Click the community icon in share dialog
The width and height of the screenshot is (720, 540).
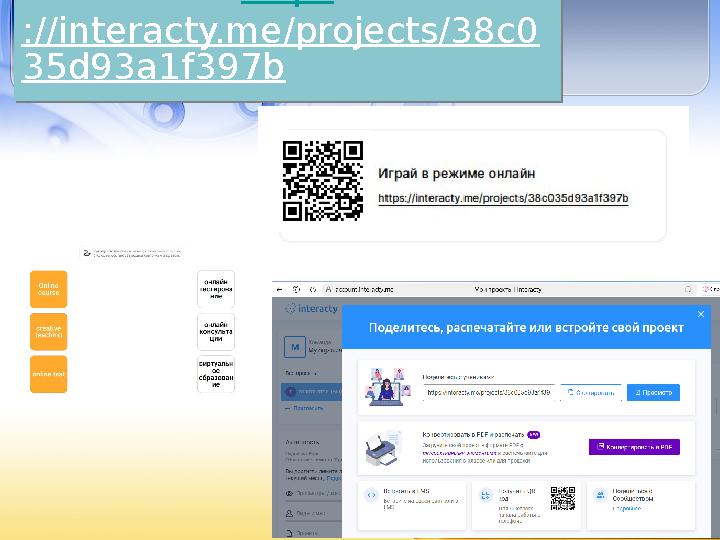600,495
